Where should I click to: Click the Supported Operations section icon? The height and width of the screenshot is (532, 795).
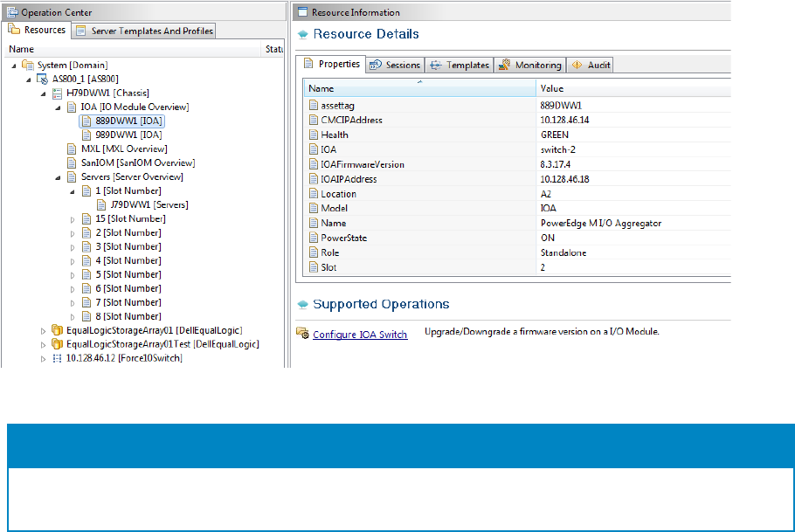(302, 305)
